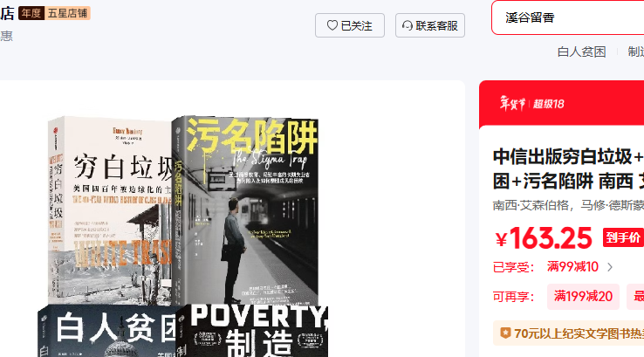Click the 白人贫困 book cover image

tap(107, 331)
